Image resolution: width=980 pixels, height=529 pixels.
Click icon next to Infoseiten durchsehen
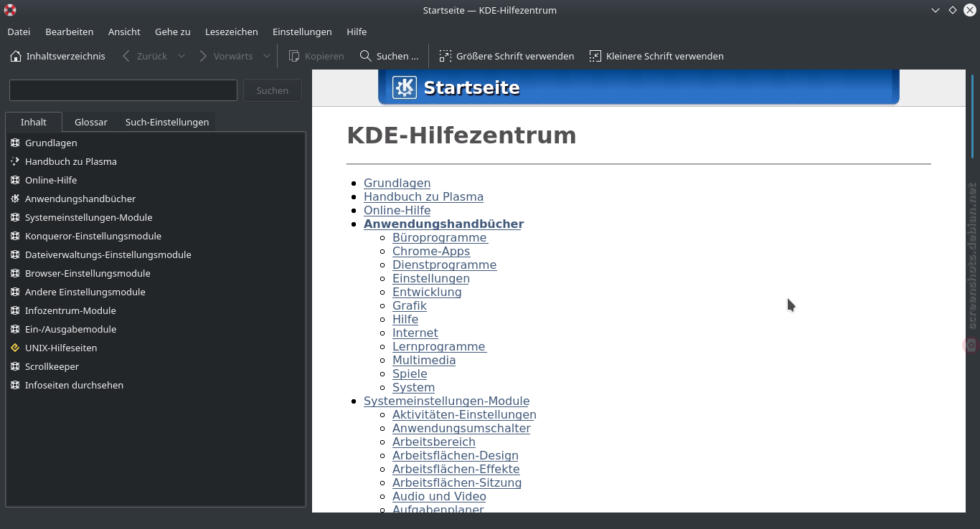point(15,385)
